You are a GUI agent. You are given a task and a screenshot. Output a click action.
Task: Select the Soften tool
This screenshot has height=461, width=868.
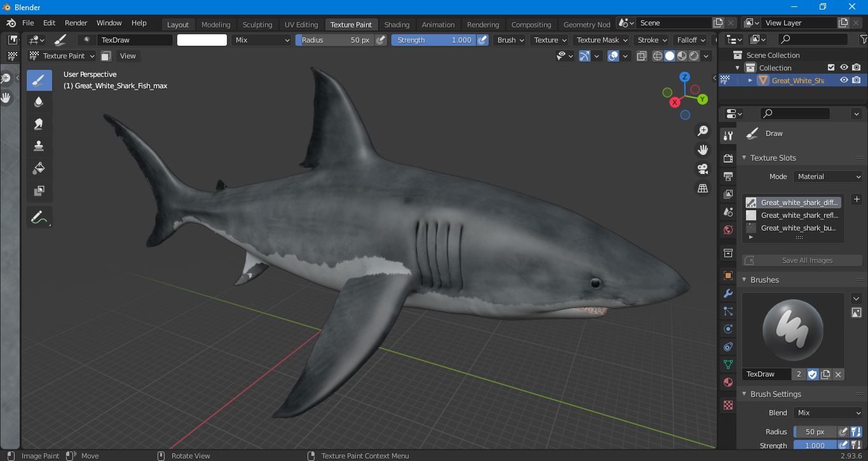(x=39, y=102)
